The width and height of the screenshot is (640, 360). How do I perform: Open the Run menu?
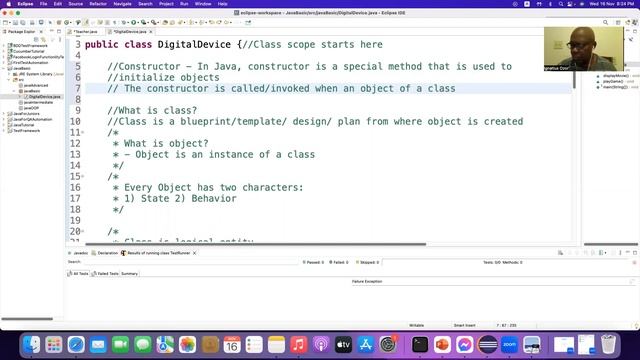(x=184, y=4)
